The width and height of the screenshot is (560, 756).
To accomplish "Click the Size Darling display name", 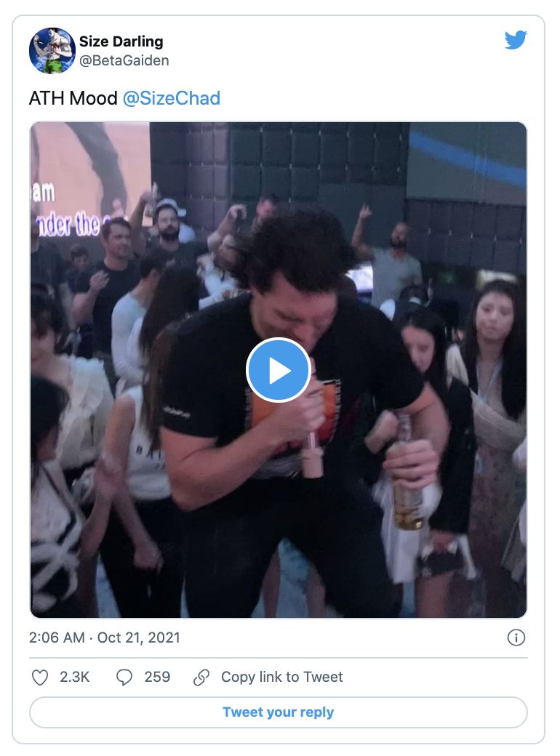I will point(121,41).
